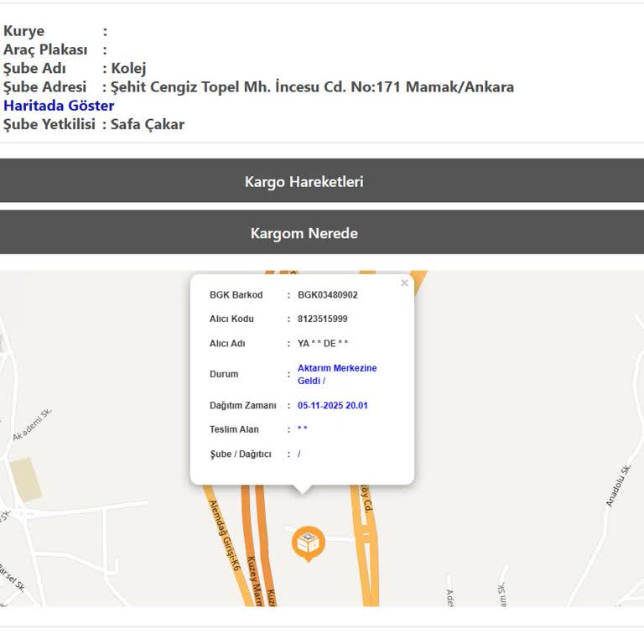Click the Şube / Dağıtıcı slash value
Image resolution: width=644 pixels, height=644 pixels.
[299, 454]
